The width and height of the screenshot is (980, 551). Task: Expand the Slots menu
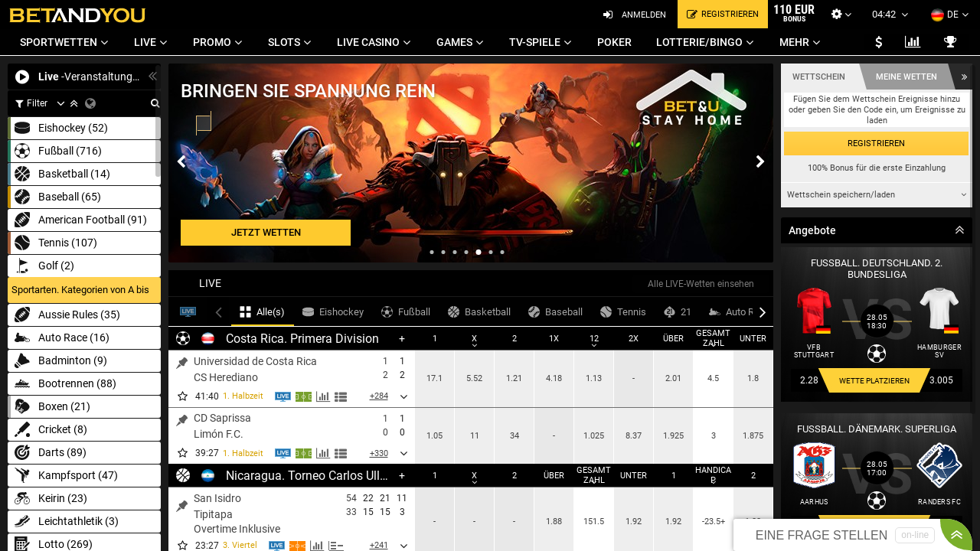(289, 42)
